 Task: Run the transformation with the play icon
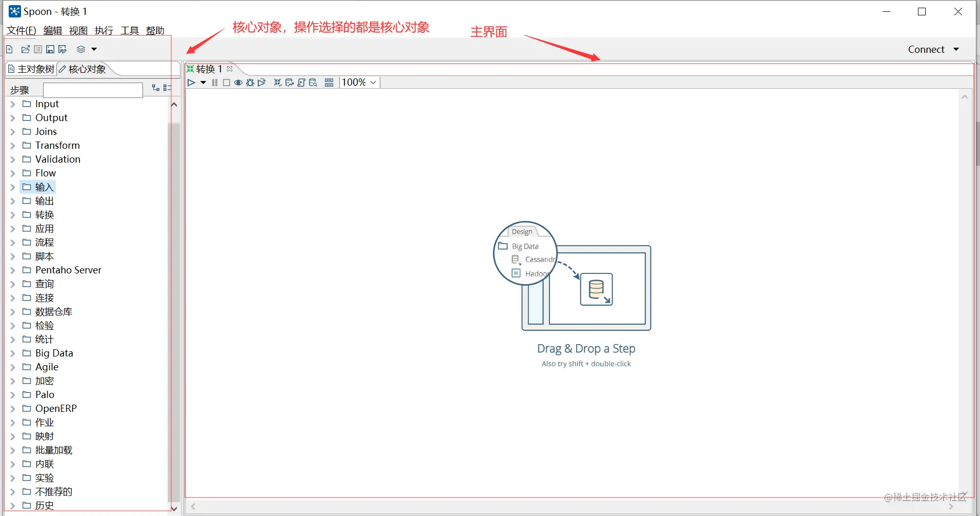coord(191,83)
